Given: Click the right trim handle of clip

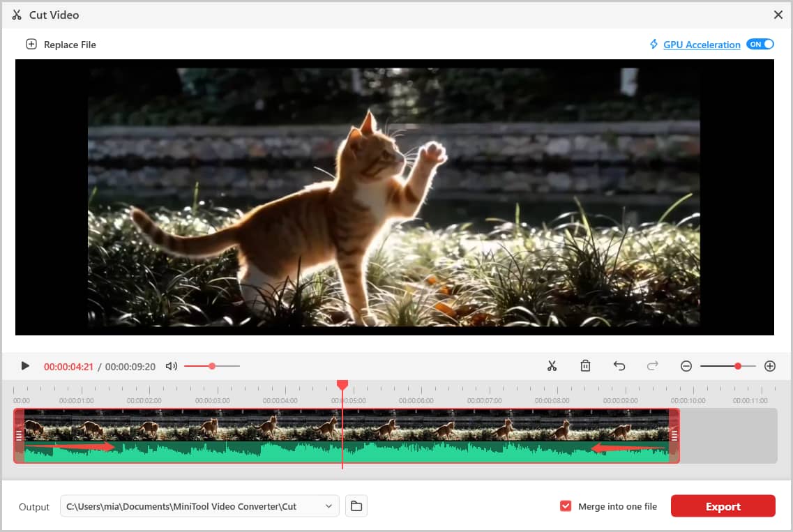Looking at the screenshot, I should (x=674, y=435).
